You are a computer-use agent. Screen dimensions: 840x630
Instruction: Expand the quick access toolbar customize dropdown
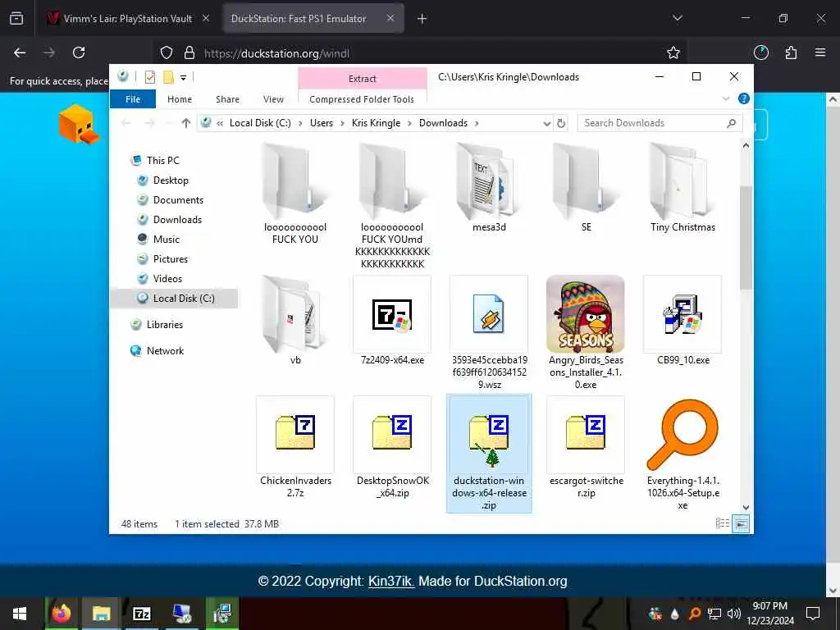183,78
